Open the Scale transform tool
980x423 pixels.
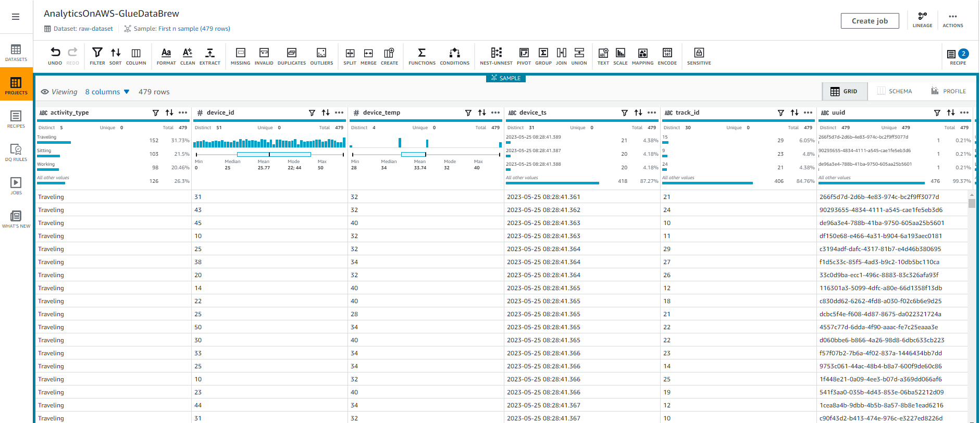pyautogui.click(x=621, y=56)
